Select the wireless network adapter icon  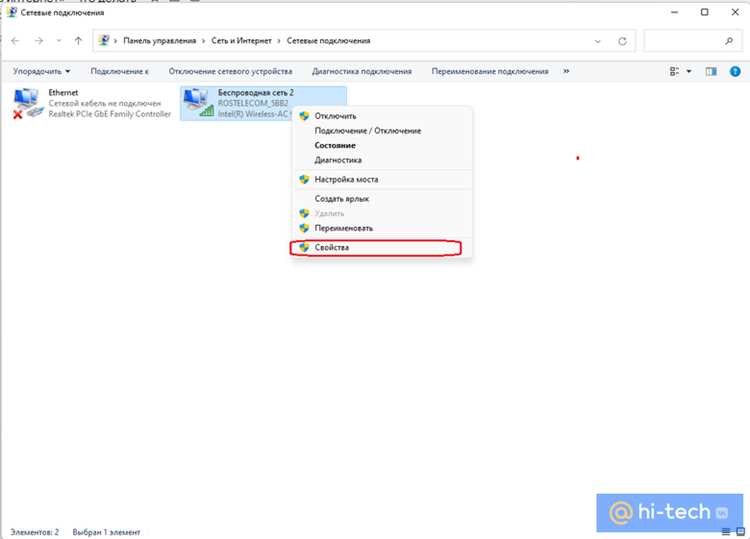[x=199, y=103]
